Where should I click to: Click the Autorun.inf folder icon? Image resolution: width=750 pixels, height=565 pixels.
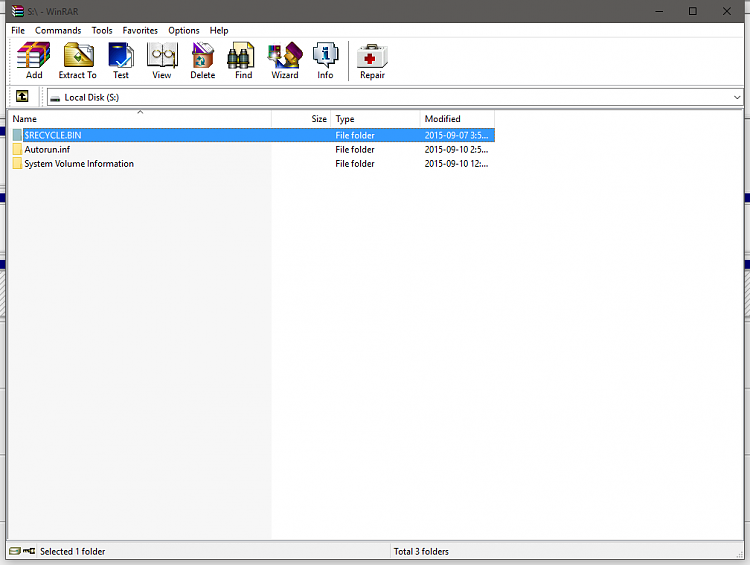(17, 149)
